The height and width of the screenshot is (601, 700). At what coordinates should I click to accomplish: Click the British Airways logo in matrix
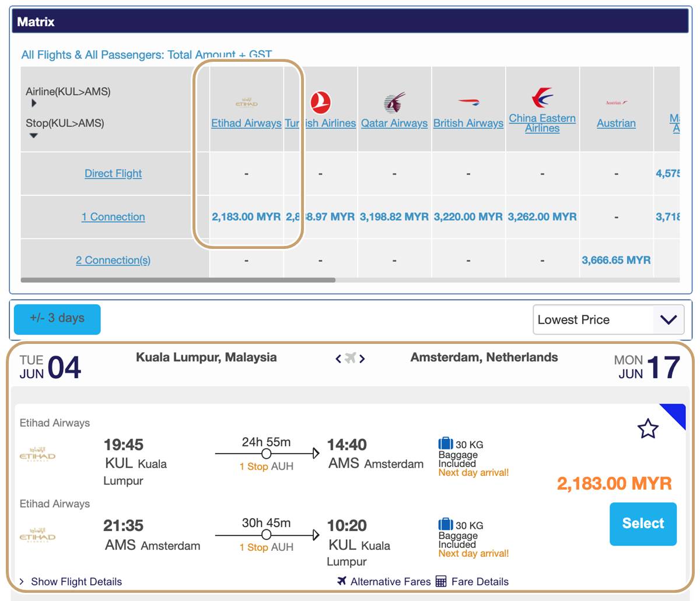468,103
